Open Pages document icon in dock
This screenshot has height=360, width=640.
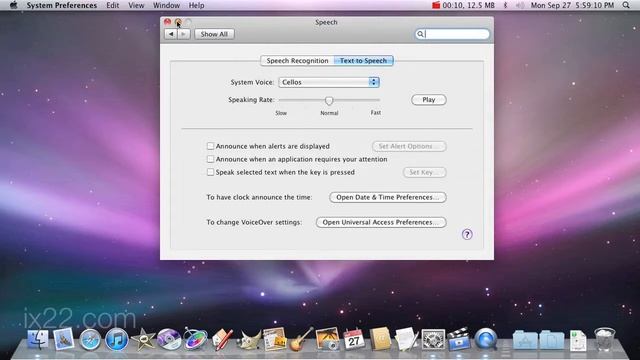[x=275, y=340]
